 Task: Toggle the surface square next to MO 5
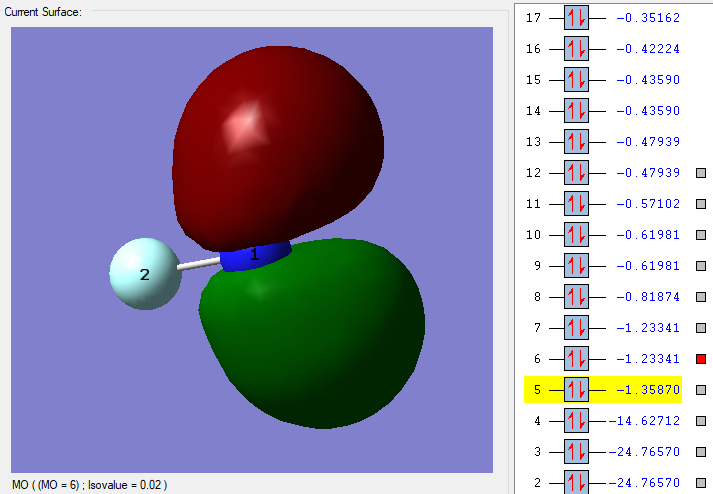click(x=701, y=389)
